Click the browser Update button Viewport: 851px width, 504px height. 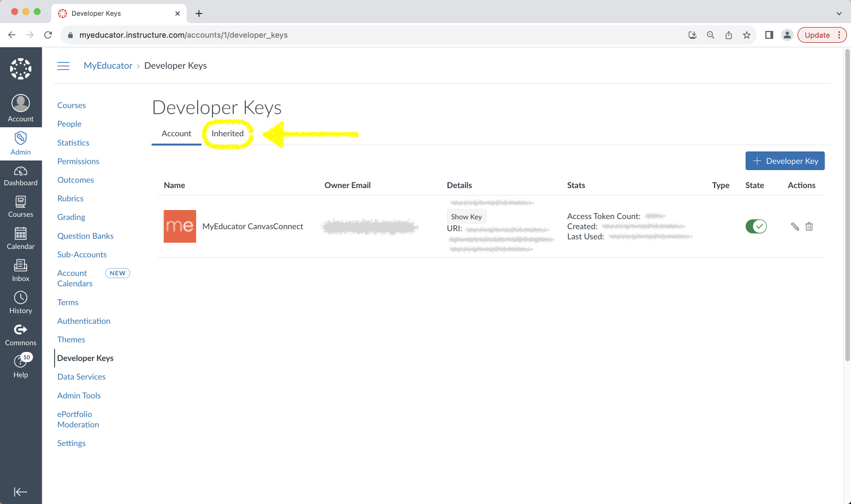pyautogui.click(x=817, y=35)
